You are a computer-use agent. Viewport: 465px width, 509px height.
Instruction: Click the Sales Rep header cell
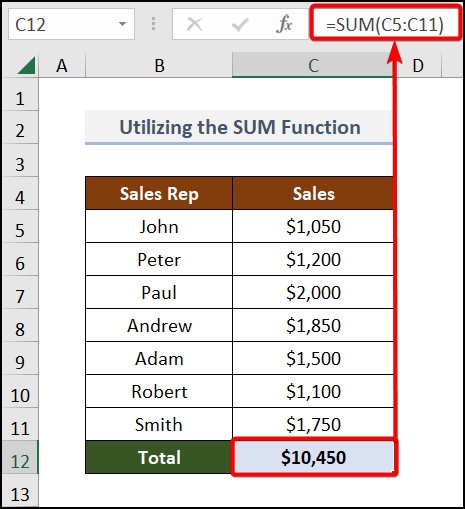[x=159, y=193]
